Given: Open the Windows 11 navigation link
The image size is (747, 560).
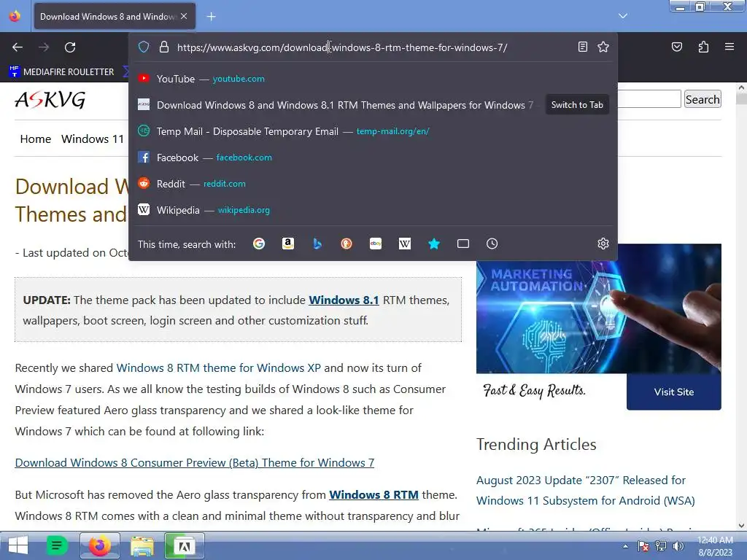Looking at the screenshot, I should click(93, 139).
